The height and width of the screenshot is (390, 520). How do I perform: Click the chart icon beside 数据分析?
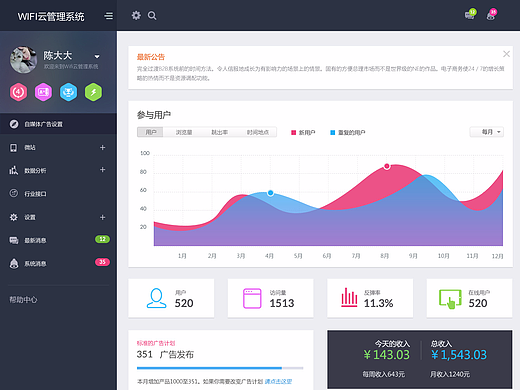13,170
